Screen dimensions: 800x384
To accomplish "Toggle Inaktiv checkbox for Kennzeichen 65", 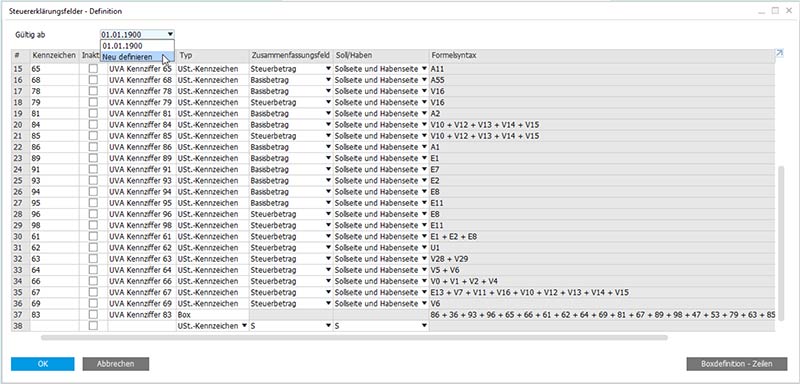I will 93,68.
